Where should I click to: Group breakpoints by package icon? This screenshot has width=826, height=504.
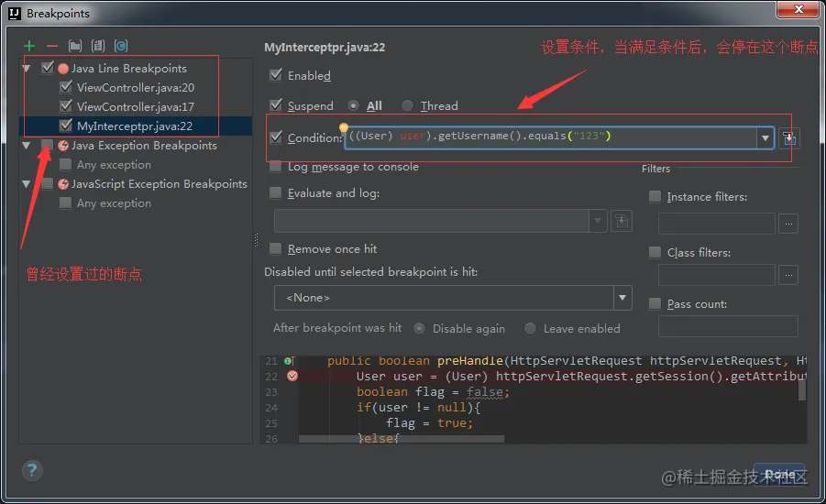[75, 46]
